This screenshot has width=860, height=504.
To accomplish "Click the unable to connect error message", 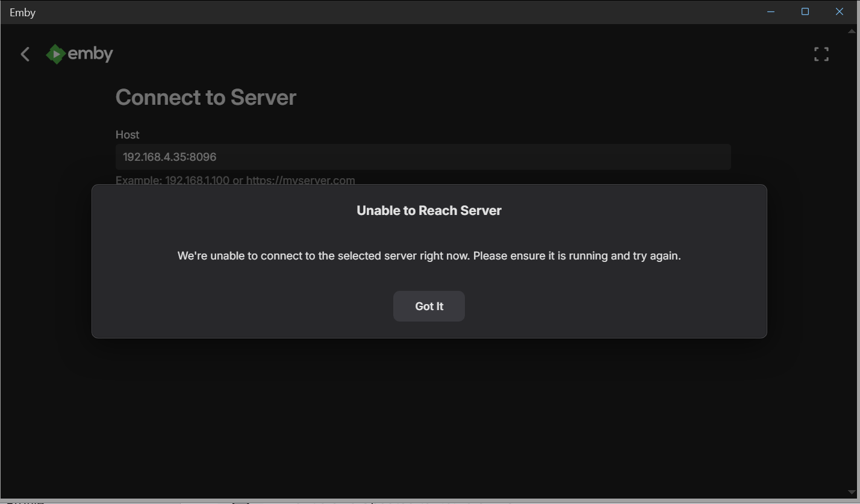I will click(x=429, y=256).
